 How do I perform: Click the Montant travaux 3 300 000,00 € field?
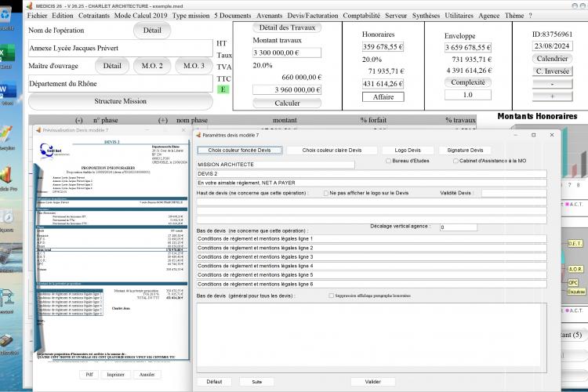click(287, 53)
